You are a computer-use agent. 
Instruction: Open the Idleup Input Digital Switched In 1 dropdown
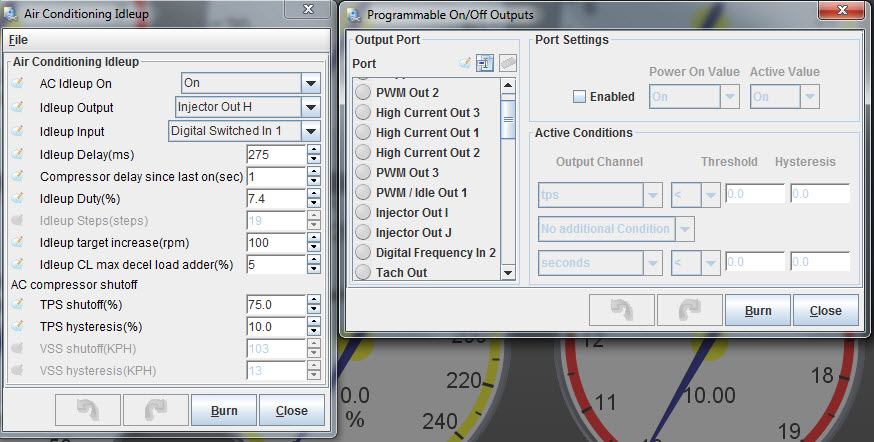pos(310,131)
